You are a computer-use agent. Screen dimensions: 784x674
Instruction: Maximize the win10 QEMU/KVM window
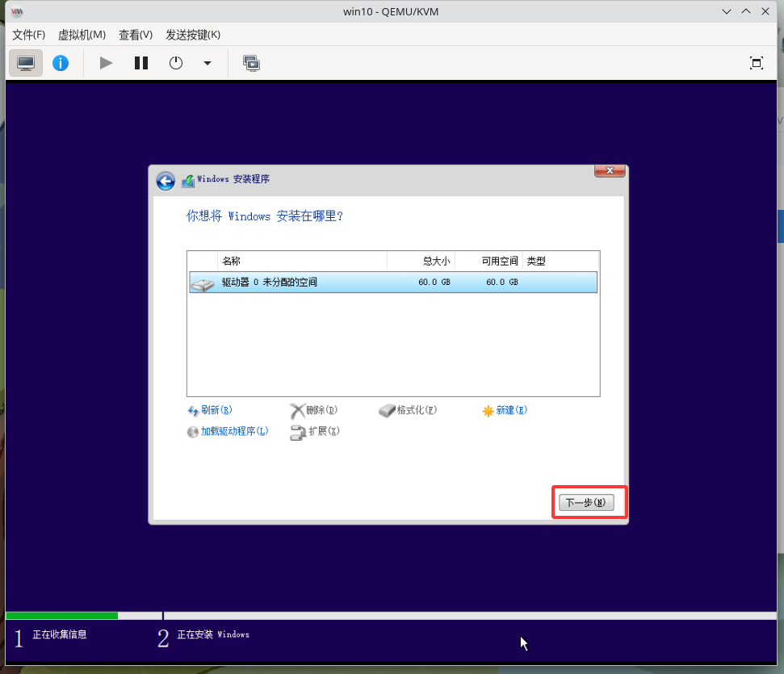pos(746,11)
